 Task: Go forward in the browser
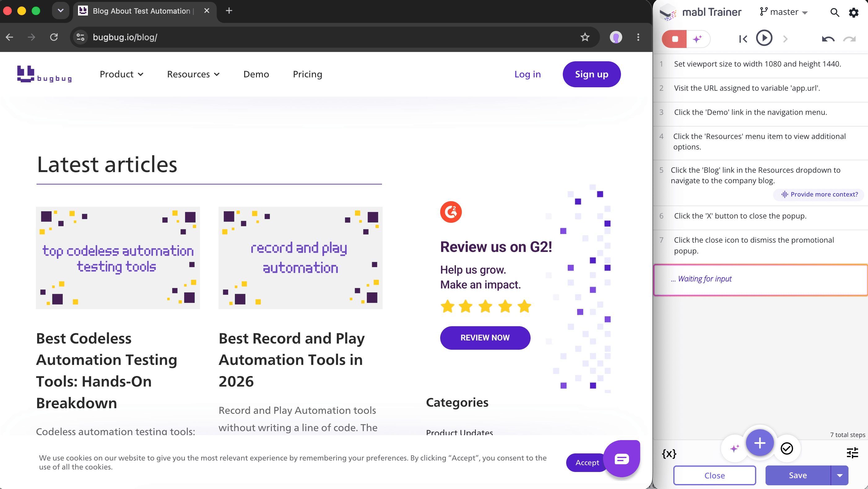click(31, 37)
